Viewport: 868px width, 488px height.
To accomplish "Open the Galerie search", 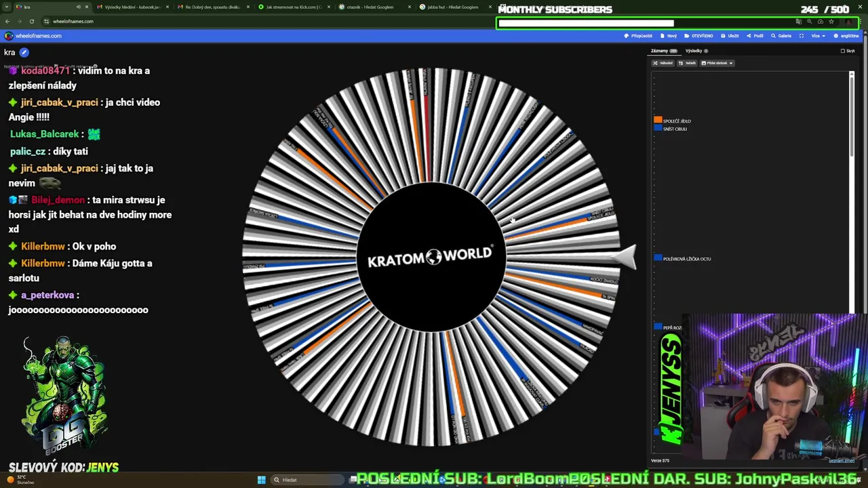I will 781,36.
